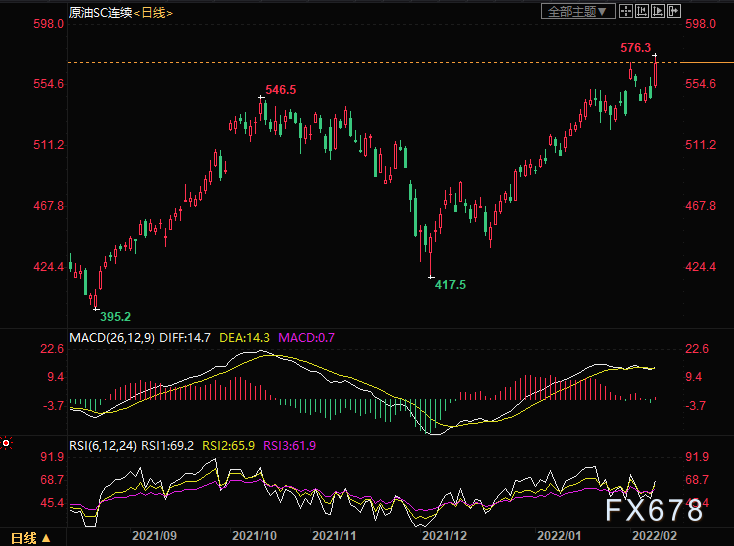Click the jump-to-start chart axis icon
This screenshot has height=546, width=734.
642,11
